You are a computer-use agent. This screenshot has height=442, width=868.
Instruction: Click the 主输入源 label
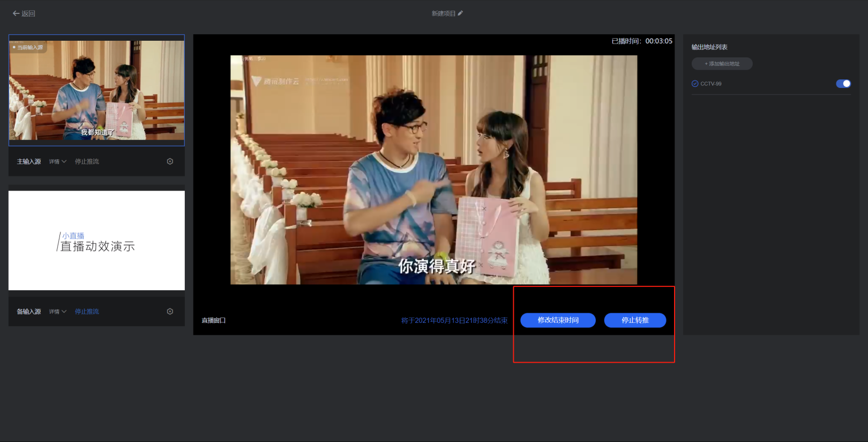[29, 161]
